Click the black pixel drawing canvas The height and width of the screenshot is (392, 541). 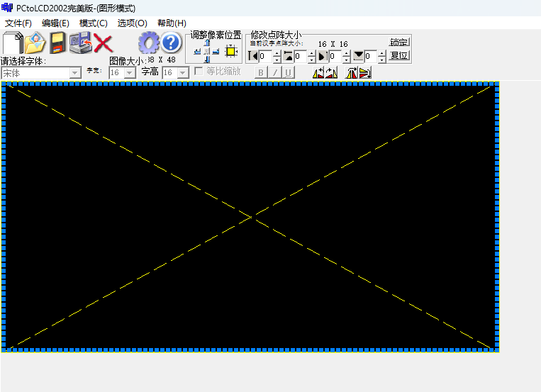(250, 217)
